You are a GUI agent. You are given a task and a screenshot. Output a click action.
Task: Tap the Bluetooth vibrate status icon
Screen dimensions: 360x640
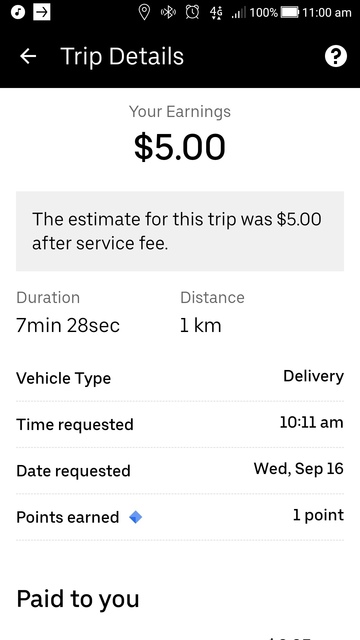coord(168,12)
